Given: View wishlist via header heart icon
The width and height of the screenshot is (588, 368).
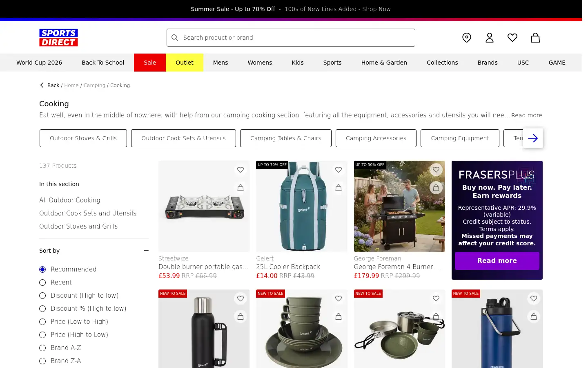Looking at the screenshot, I should coord(512,38).
